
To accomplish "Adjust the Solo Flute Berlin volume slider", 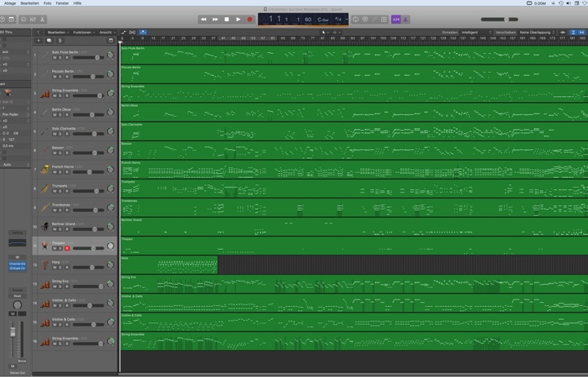I will (x=88, y=58).
